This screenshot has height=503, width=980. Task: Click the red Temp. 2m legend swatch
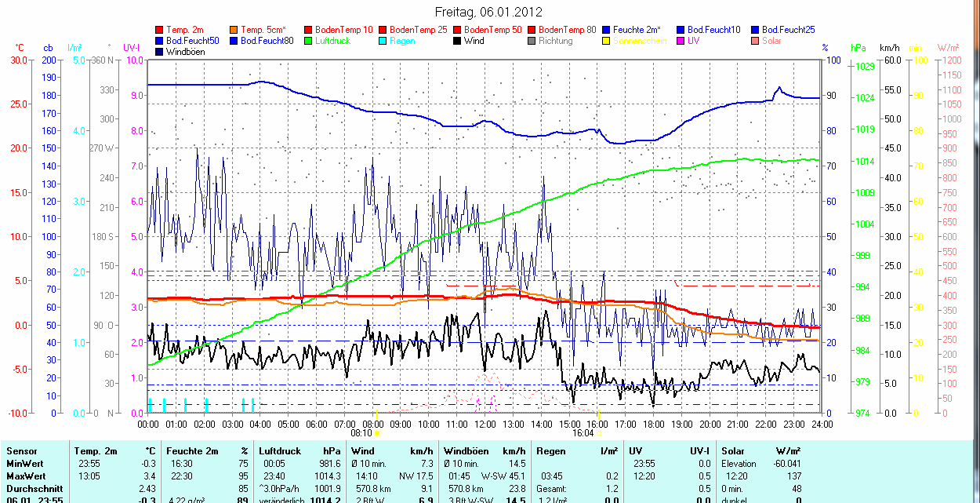(x=160, y=30)
